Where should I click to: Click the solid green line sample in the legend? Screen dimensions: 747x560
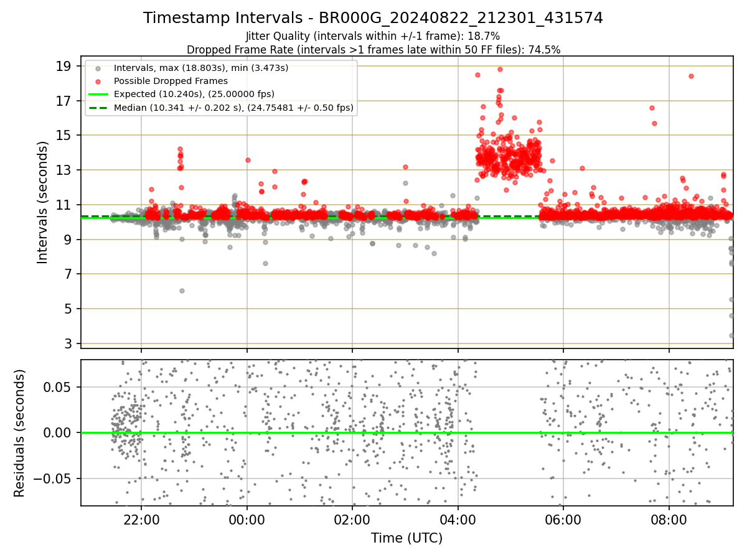[x=98, y=95]
